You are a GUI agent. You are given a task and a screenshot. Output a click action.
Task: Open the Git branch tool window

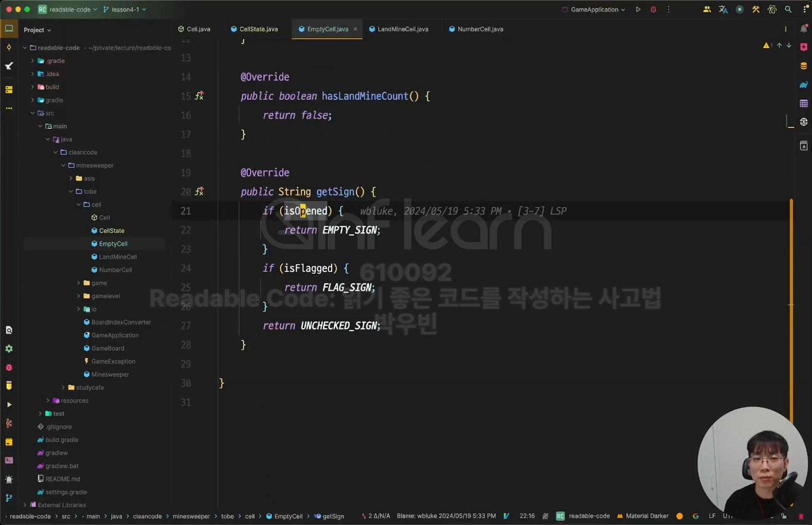click(9, 498)
